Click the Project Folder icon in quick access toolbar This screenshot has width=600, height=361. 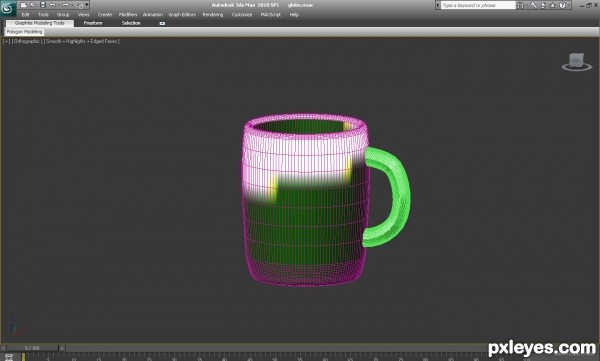tap(79, 5)
